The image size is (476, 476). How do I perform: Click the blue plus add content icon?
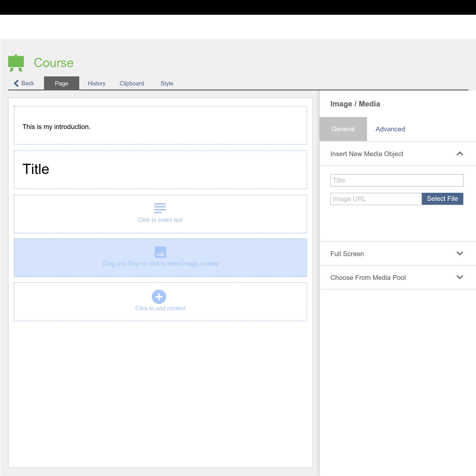(159, 297)
